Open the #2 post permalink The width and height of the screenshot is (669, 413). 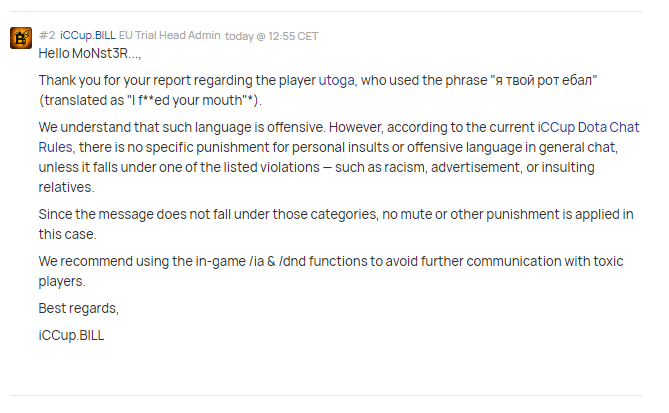[x=47, y=35]
